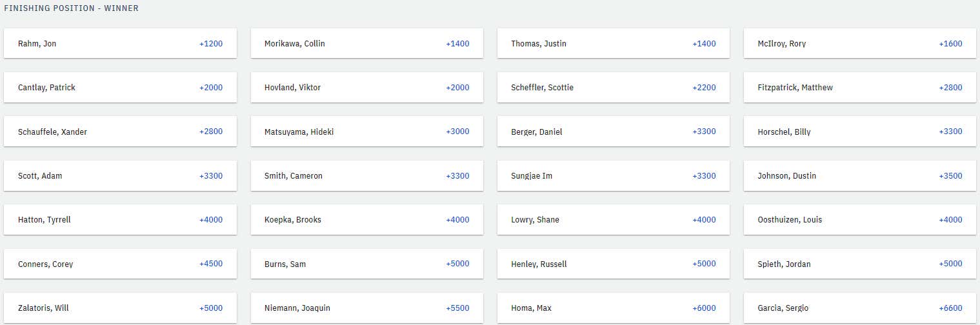
Task: Select Matsuyama, Hideki at +3000
Action: (367, 132)
